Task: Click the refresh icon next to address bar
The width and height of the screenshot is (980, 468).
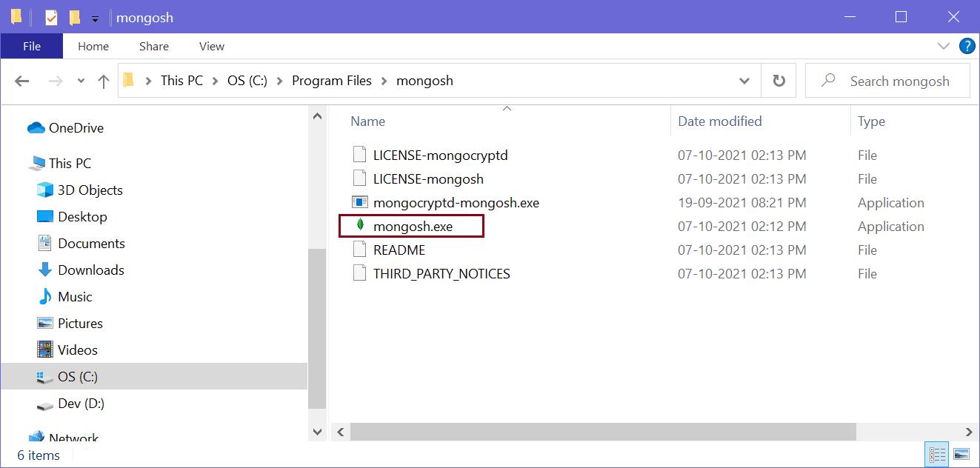Action: click(x=778, y=80)
